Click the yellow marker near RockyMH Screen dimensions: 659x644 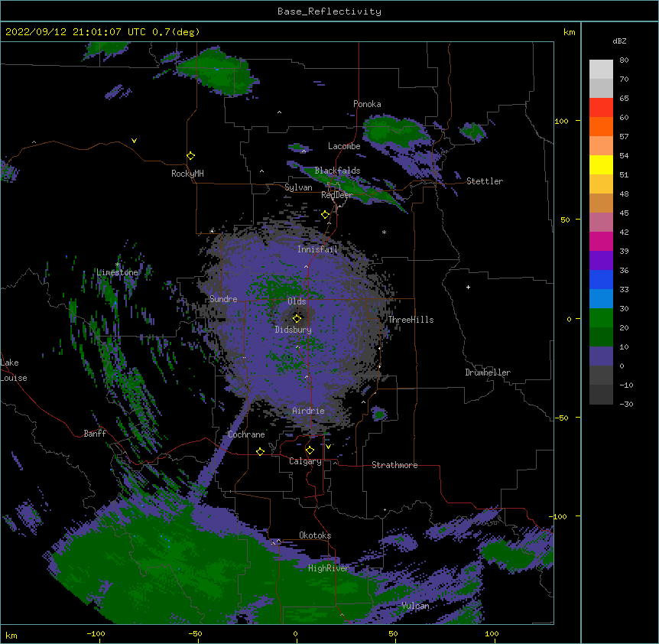(x=190, y=155)
